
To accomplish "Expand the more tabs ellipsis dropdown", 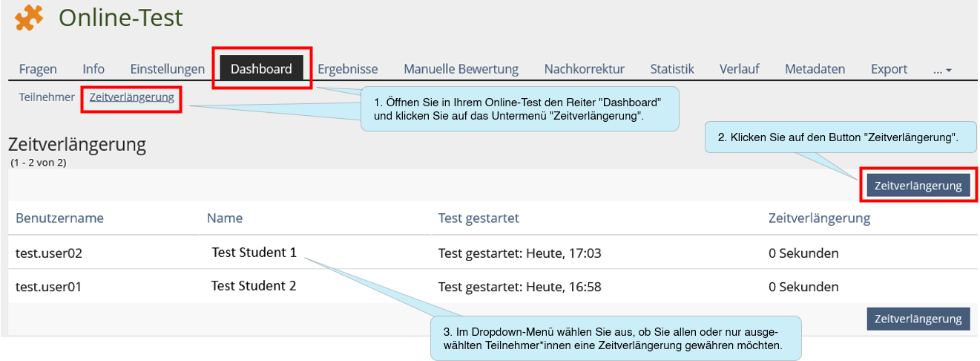I will [x=942, y=70].
